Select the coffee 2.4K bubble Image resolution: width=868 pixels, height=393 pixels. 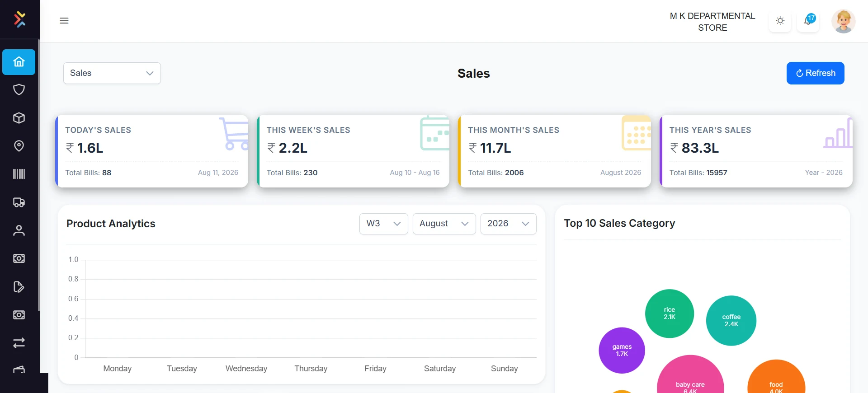(x=731, y=321)
